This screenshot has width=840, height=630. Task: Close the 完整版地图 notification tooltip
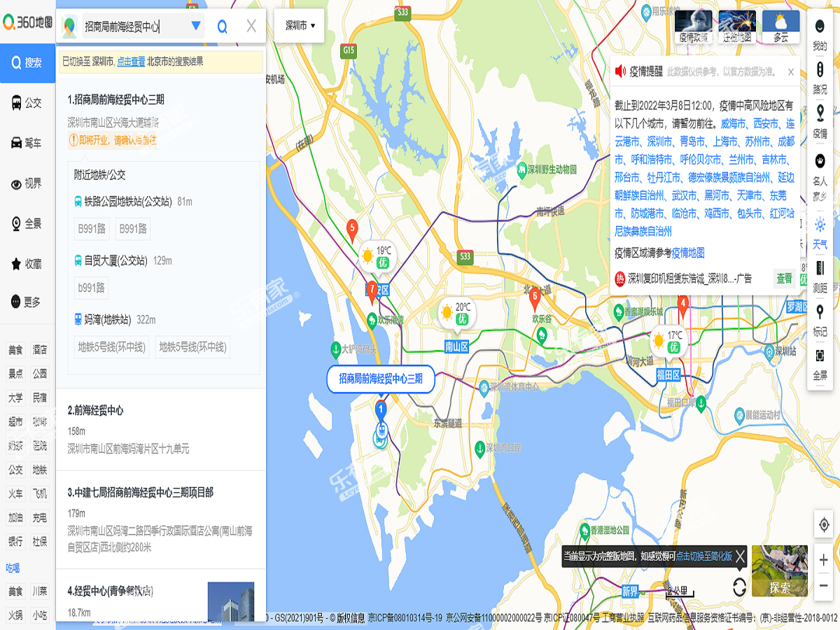740,556
